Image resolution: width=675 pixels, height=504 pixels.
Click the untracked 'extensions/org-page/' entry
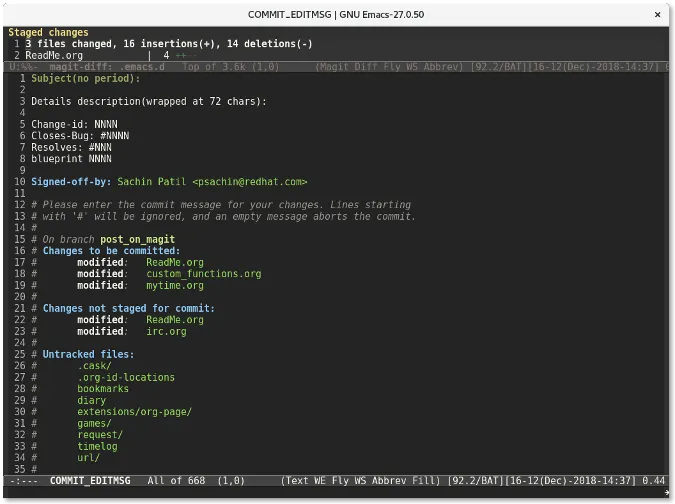point(134,412)
